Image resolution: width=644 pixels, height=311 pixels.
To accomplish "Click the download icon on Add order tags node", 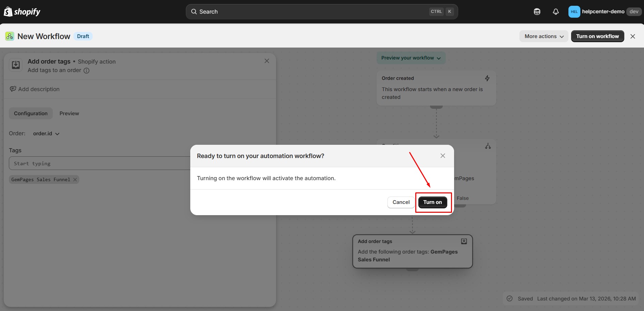I will 464,241.
